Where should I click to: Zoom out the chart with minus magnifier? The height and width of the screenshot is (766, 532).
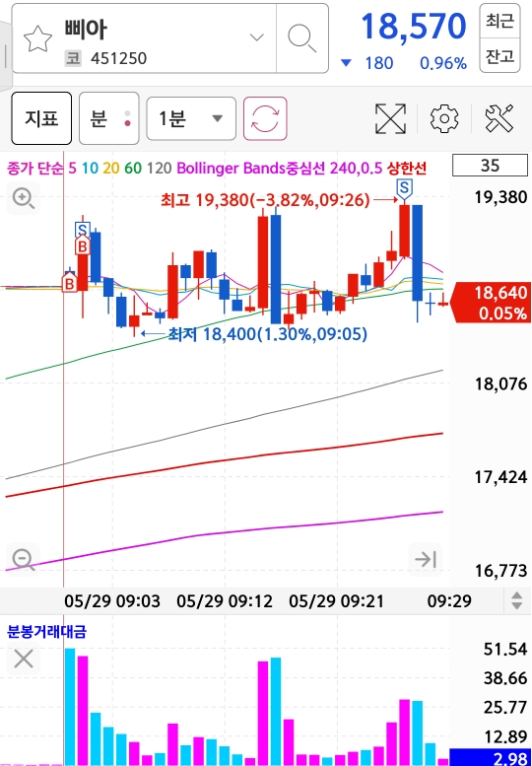24,559
